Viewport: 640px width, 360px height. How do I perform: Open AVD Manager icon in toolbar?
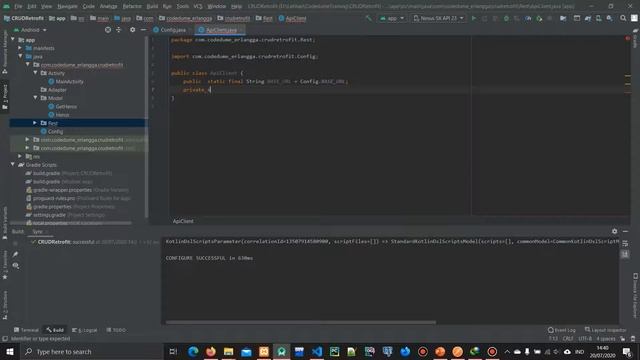(598, 18)
